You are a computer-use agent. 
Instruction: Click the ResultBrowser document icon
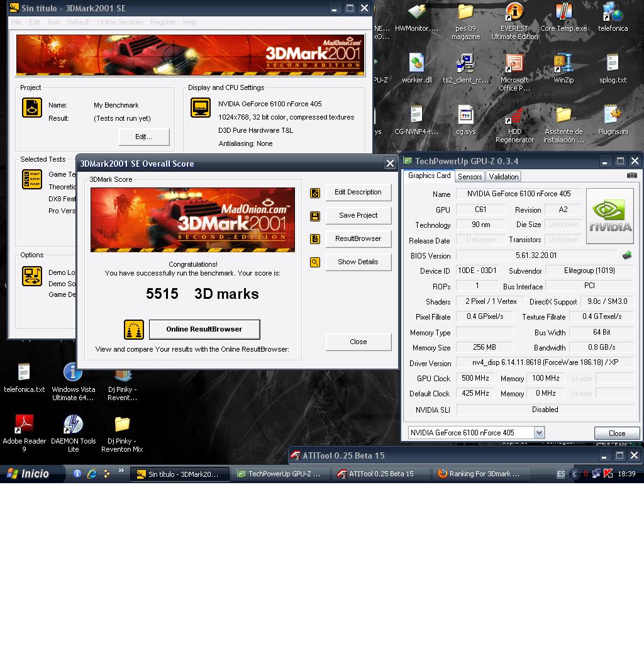coord(315,239)
